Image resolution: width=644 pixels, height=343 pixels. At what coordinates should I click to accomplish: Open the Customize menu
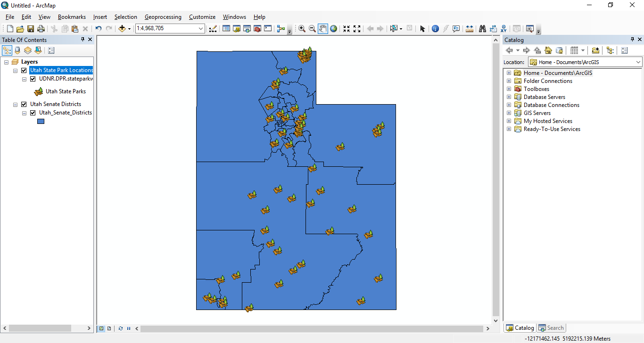point(202,17)
